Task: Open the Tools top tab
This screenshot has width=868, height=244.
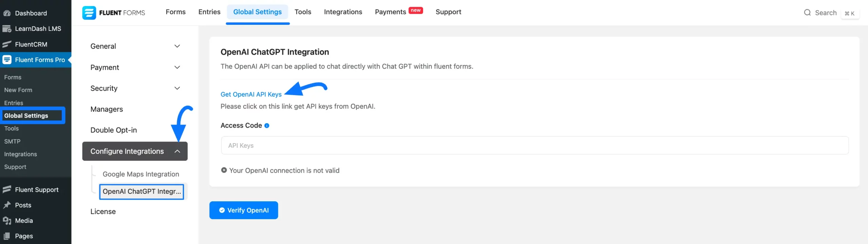Action: click(x=303, y=12)
